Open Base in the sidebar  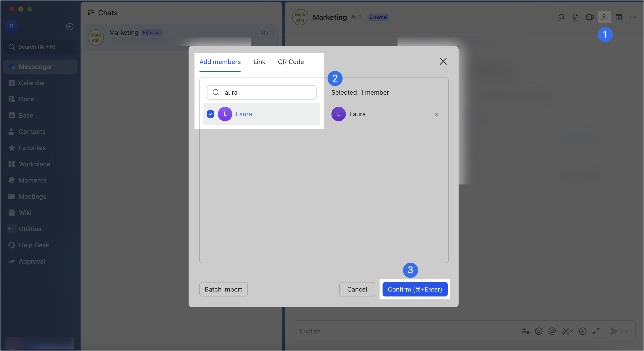pyautogui.click(x=40, y=115)
